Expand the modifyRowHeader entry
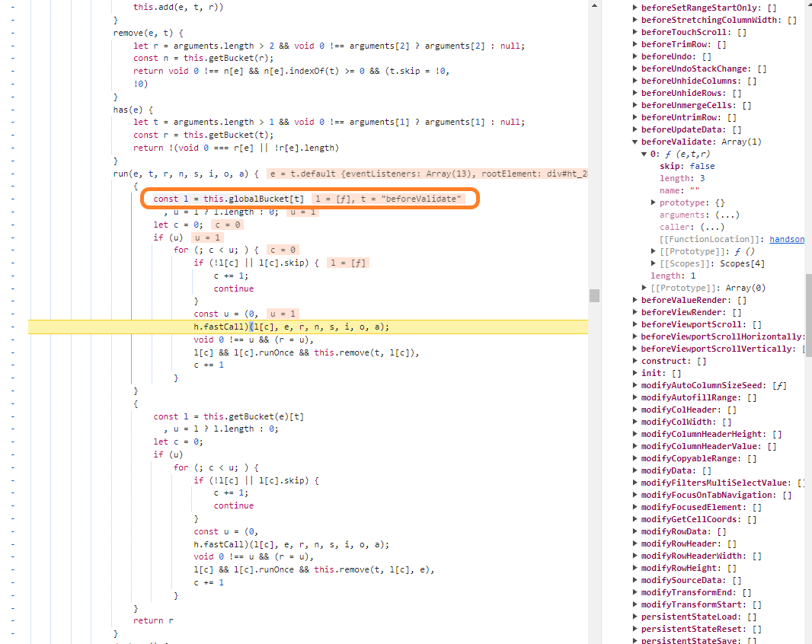812x644 pixels. click(635, 544)
